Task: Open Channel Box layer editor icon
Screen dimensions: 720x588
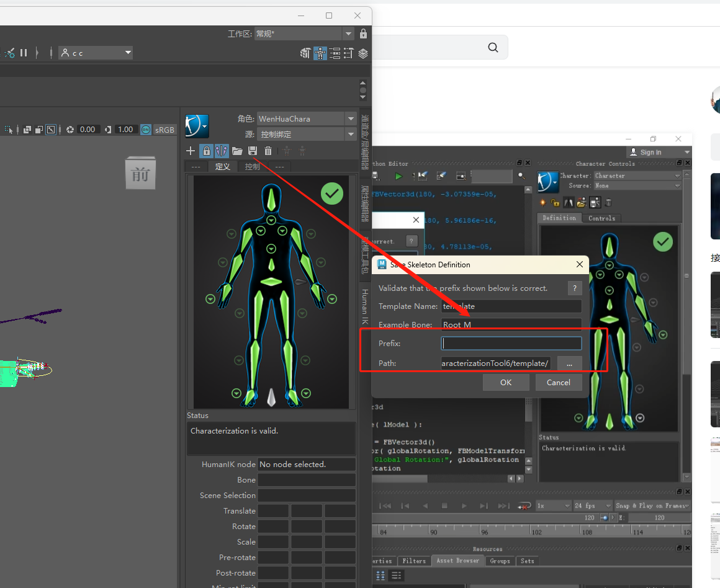Action: 363,53
